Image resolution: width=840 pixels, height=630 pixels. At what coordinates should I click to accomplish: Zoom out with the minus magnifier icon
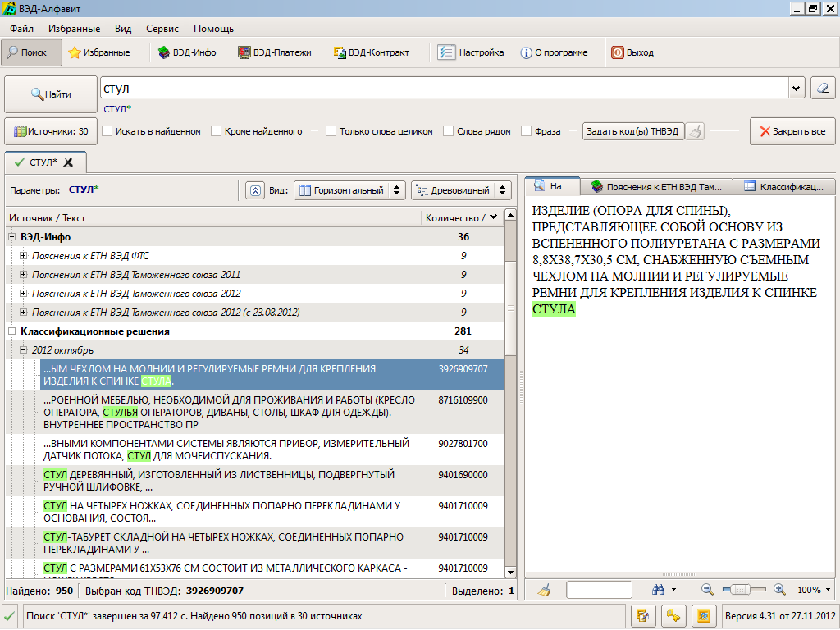(x=707, y=590)
